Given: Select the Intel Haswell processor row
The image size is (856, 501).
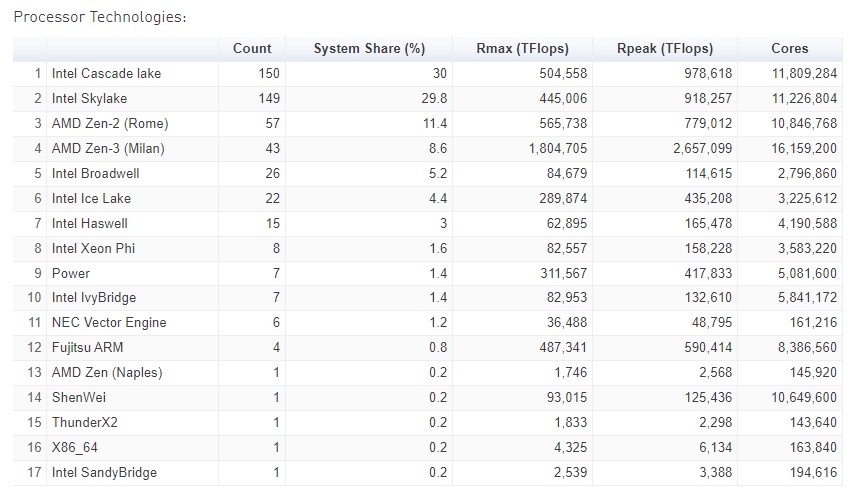Looking at the screenshot, I should [89, 223].
